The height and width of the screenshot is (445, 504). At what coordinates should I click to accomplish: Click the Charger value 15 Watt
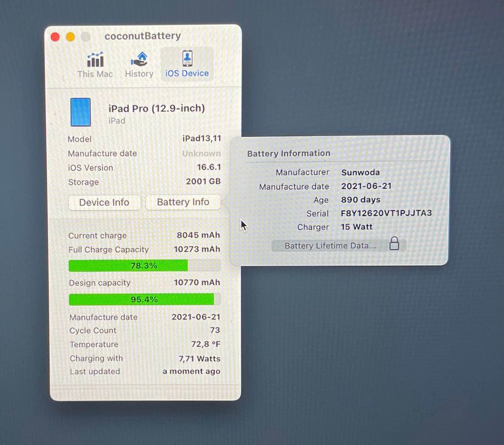click(x=356, y=227)
